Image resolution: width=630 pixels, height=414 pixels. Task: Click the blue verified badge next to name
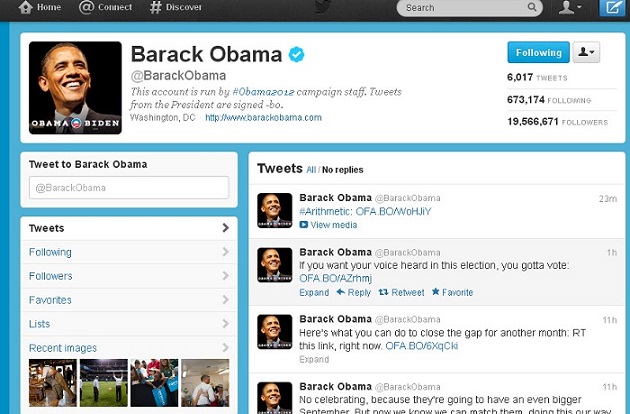[297, 54]
